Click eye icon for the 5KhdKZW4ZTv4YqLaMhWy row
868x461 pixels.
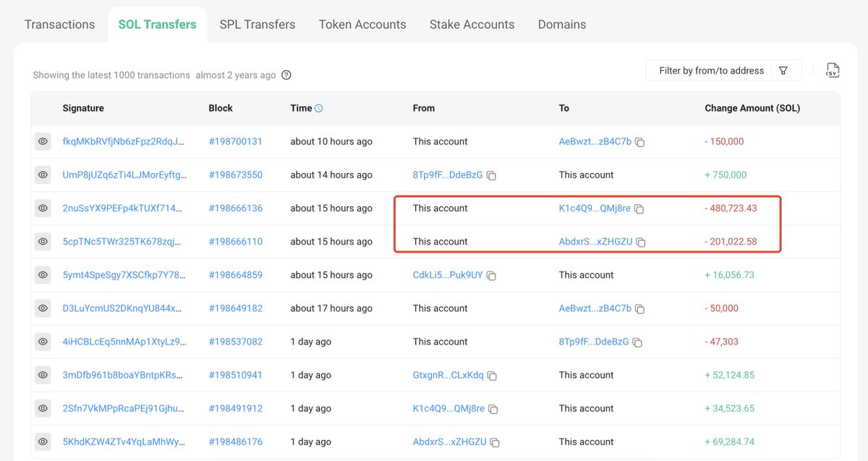[x=43, y=441]
